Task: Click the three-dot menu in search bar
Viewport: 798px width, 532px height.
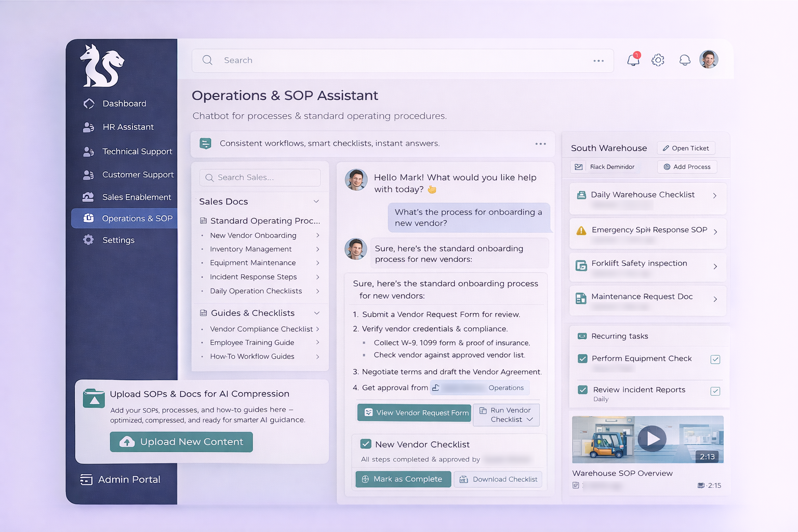Action: pyautogui.click(x=598, y=61)
